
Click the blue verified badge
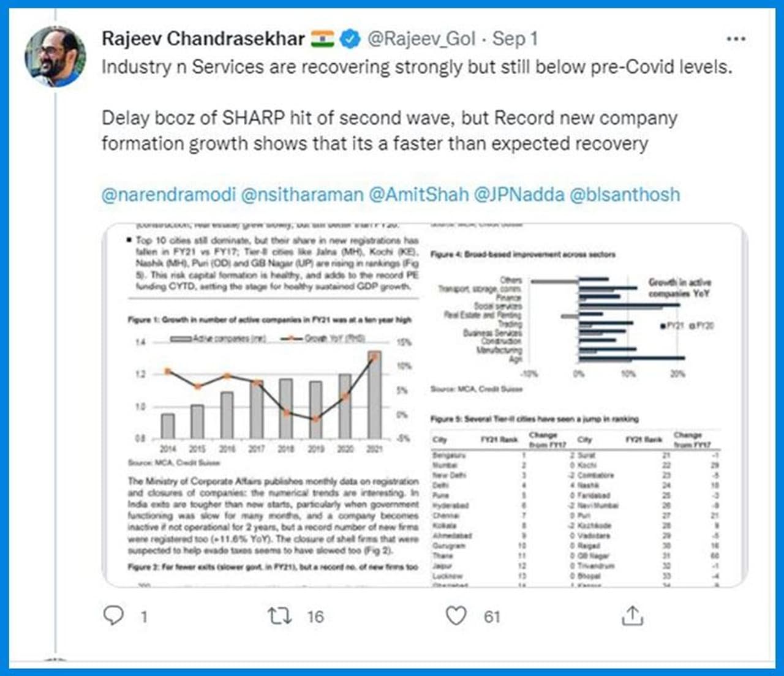tap(350, 39)
